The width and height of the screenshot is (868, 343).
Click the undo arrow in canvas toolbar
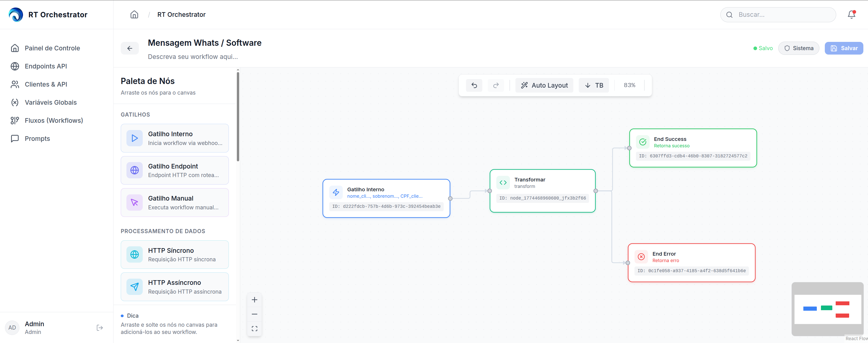tap(474, 85)
